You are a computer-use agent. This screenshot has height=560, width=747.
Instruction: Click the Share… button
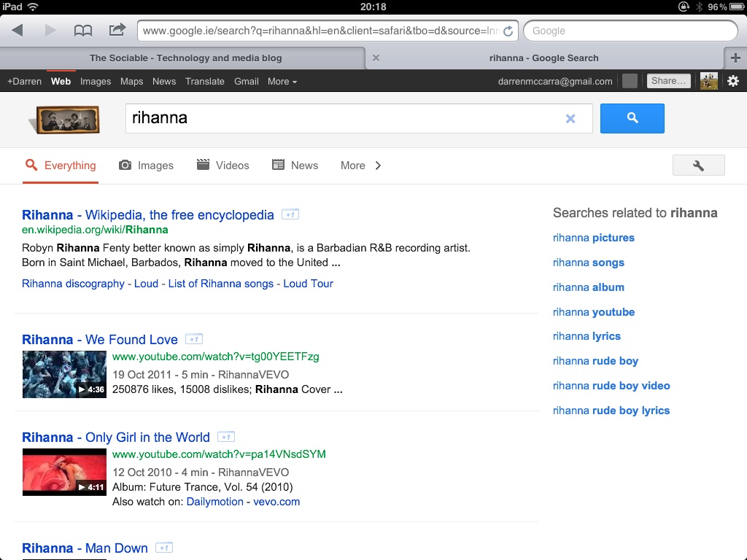click(x=668, y=81)
